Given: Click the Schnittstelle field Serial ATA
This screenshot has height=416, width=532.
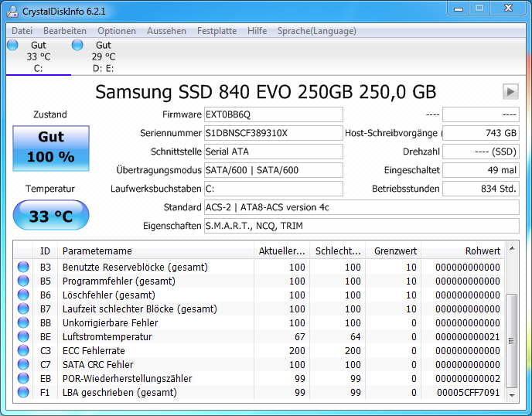Looking at the screenshot, I should coord(274,152).
